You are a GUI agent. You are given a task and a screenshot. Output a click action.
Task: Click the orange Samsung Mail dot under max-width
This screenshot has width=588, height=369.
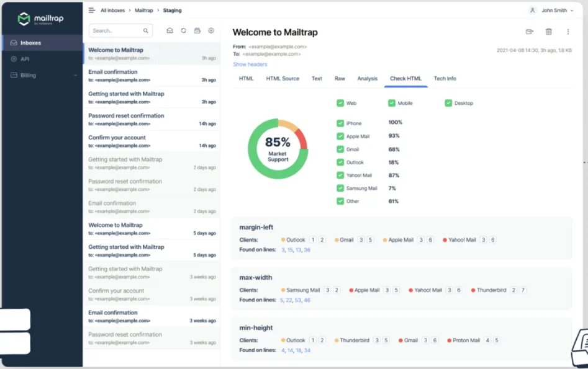coord(283,290)
